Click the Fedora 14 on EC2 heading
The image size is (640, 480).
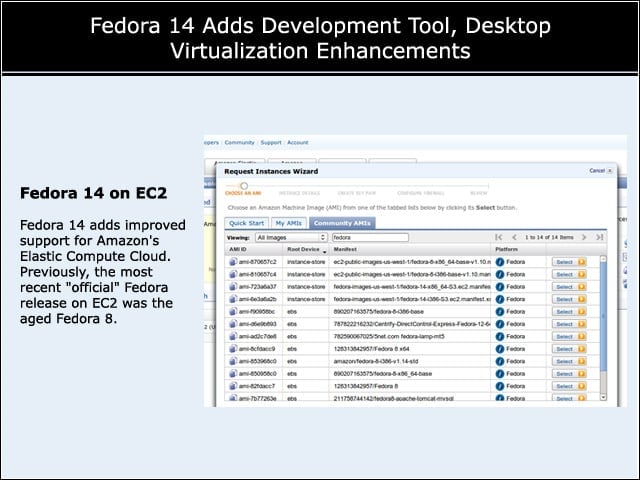tap(93, 193)
